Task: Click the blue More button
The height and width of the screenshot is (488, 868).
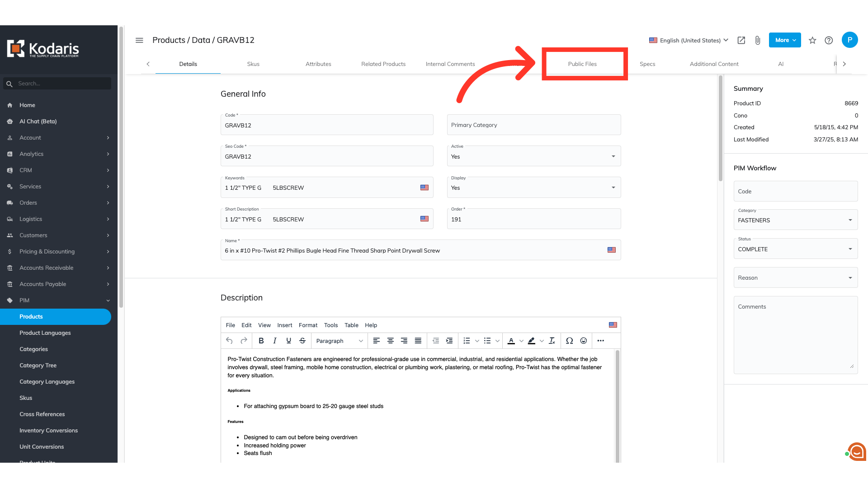Action: [785, 40]
